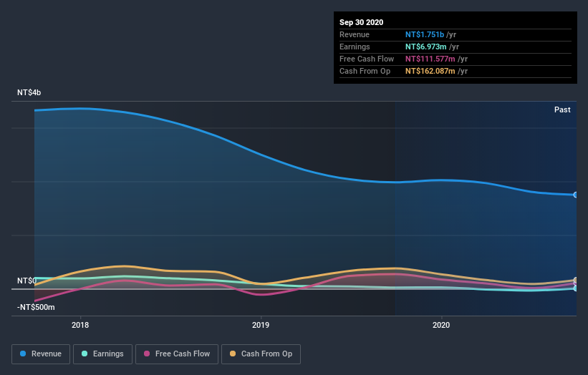Click the NT$1.751b revenue value
Screen dimensions: 588x375
(x=425, y=34)
